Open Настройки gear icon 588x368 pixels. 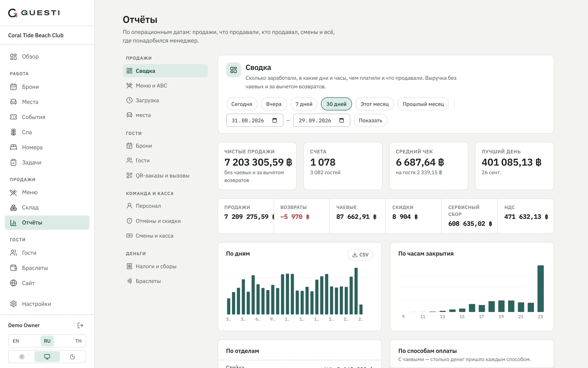[x=13, y=304]
